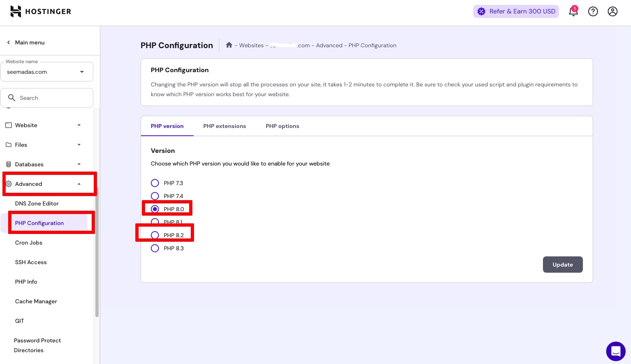Switch to the PHP options tab
Viewport: 631px width, 364px height.
(x=282, y=126)
